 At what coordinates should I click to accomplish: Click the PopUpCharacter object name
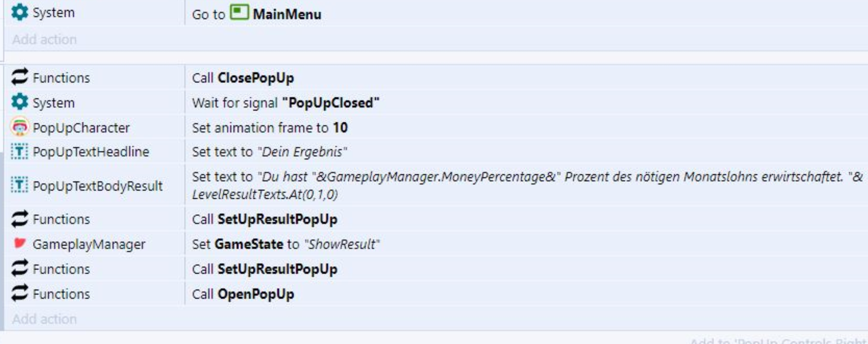click(x=81, y=127)
